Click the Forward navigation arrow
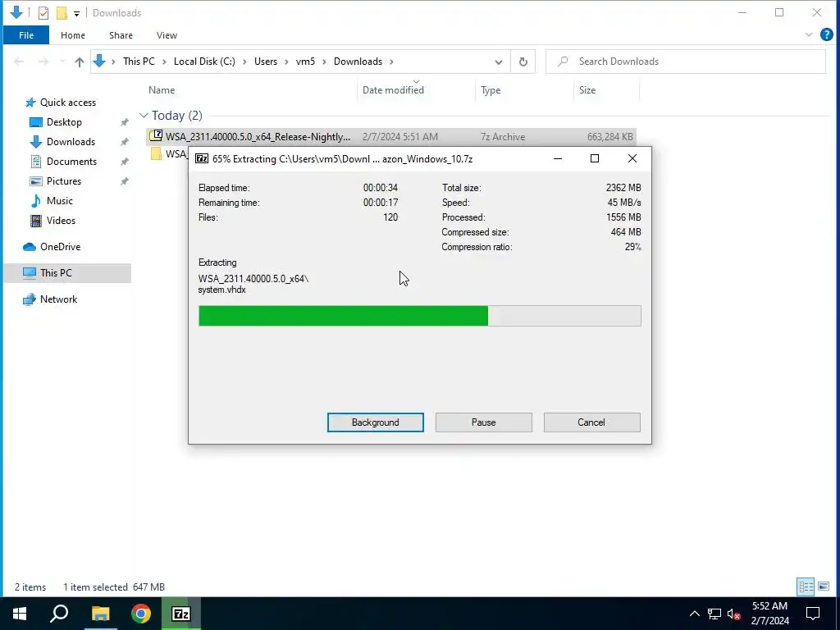840x630 pixels. (x=43, y=62)
